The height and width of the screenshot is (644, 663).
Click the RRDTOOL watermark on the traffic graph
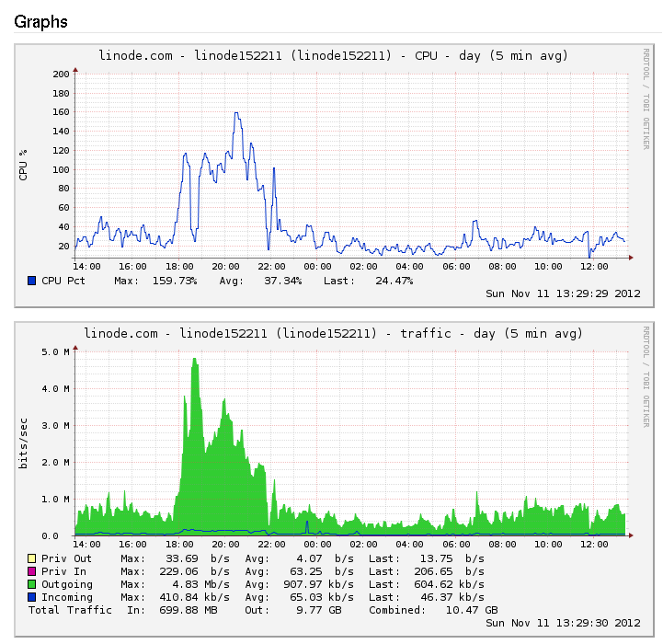[646, 375]
